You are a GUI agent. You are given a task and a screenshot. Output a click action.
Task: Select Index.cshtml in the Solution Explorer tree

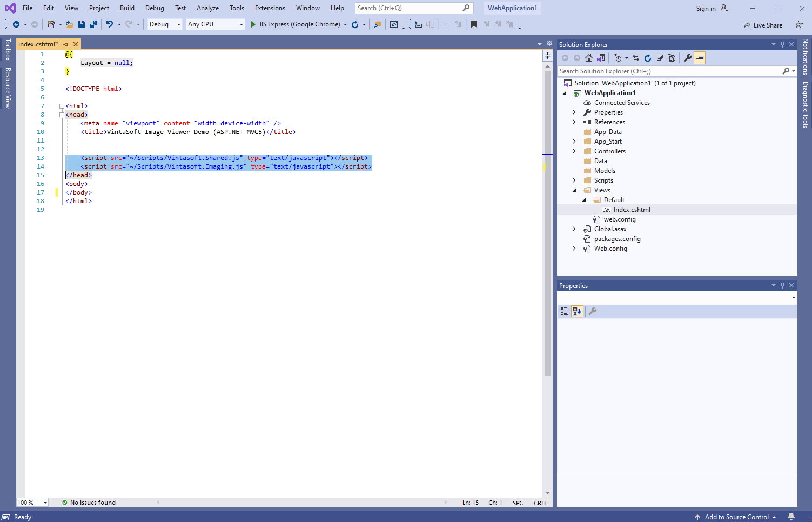pyautogui.click(x=632, y=210)
